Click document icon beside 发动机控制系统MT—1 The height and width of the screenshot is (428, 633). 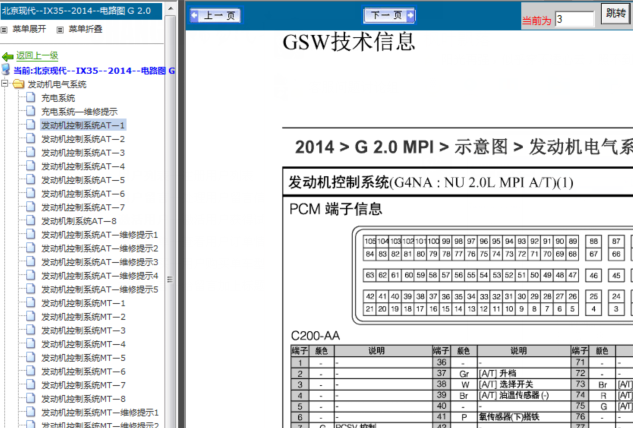pos(31,302)
